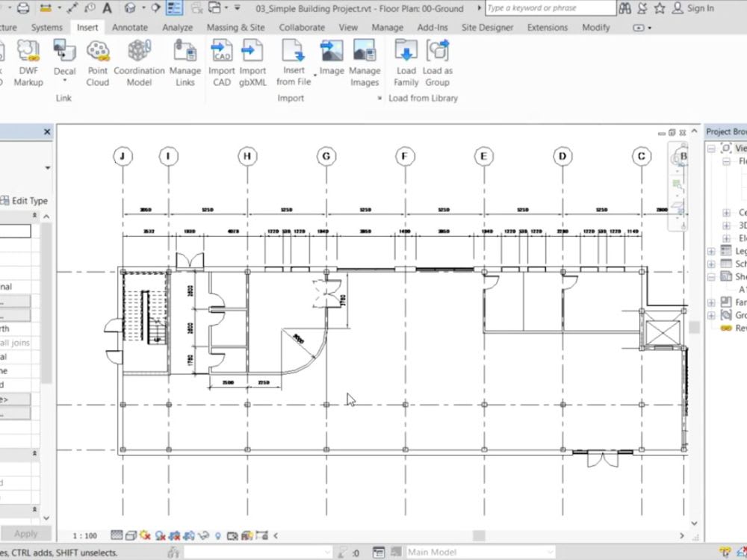Select the Load as Group tool
The width and height of the screenshot is (747, 560).
click(437, 63)
